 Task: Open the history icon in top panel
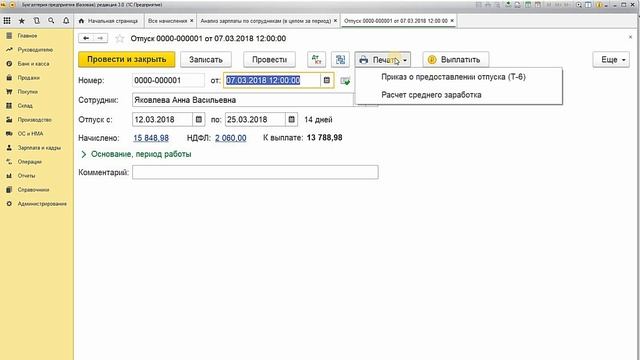tap(36, 20)
